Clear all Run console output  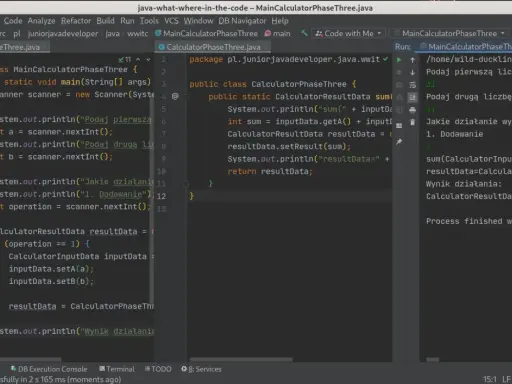pos(412,122)
